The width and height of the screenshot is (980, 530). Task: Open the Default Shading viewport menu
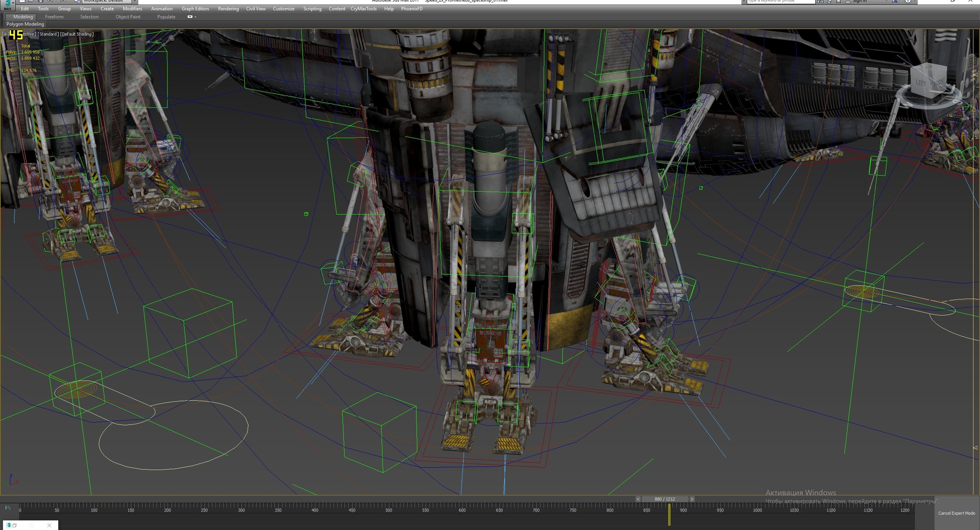[77, 34]
